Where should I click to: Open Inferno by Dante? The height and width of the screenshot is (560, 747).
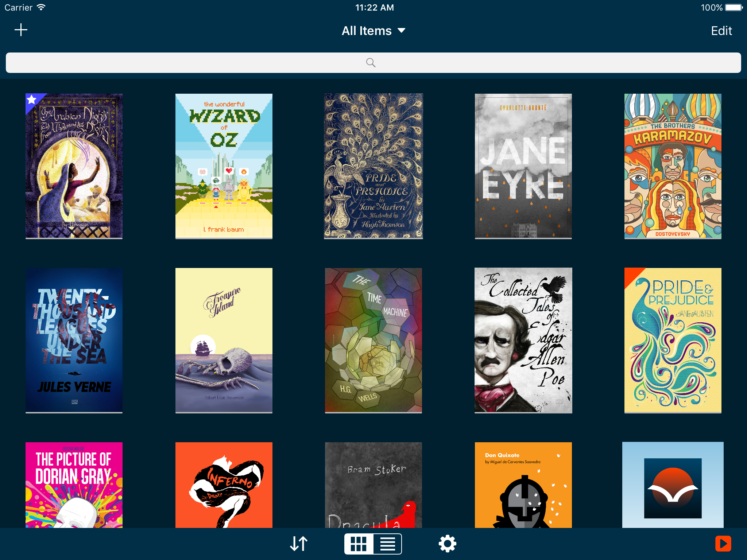pos(224,485)
